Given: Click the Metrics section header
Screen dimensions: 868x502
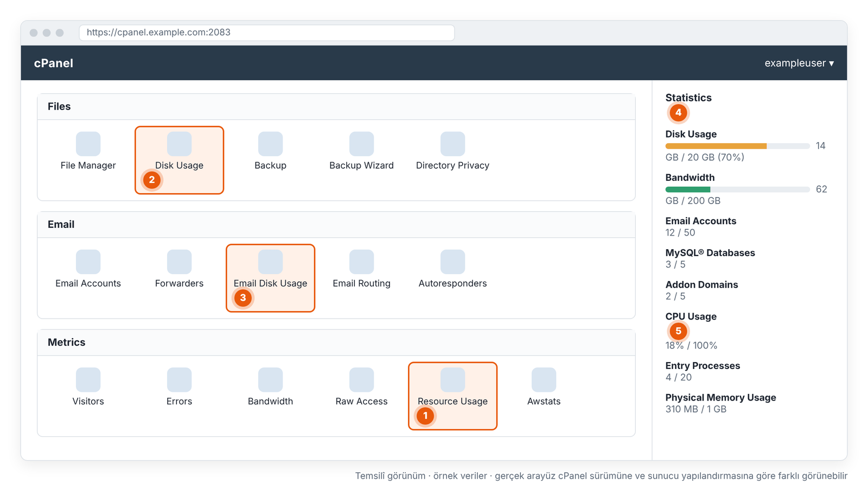Looking at the screenshot, I should 336,342.
